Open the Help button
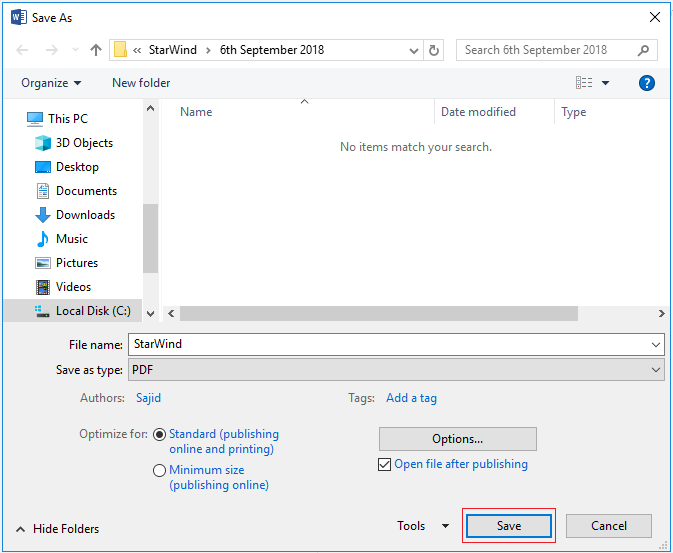The height and width of the screenshot is (553, 673). click(x=646, y=83)
